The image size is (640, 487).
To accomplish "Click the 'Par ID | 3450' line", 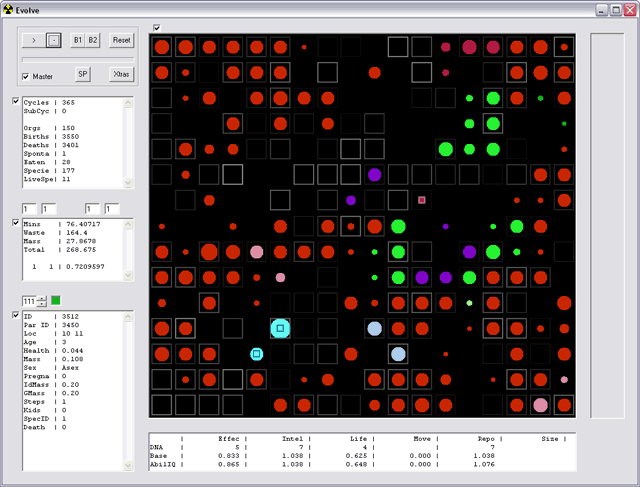I will click(51, 325).
